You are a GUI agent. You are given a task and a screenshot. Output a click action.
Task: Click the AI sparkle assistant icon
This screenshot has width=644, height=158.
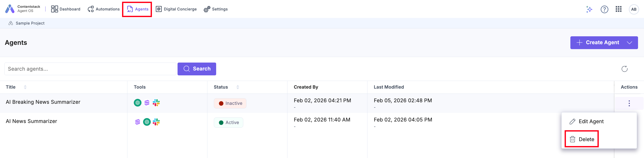(x=589, y=9)
